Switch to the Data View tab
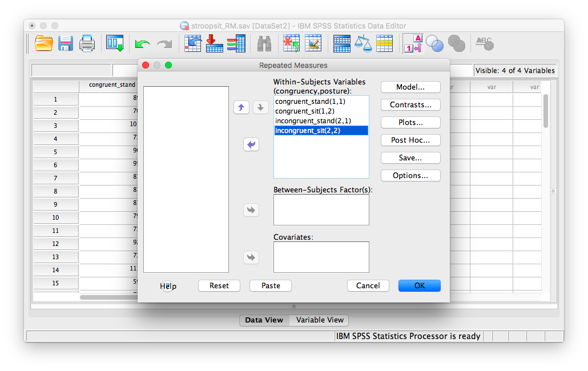Image resolution: width=588 pixels, height=371 pixels. click(x=264, y=320)
